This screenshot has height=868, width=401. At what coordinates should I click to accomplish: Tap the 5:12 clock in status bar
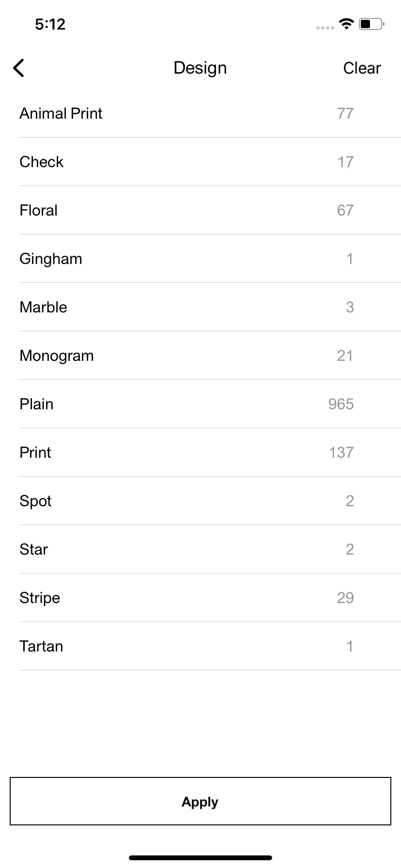[50, 24]
